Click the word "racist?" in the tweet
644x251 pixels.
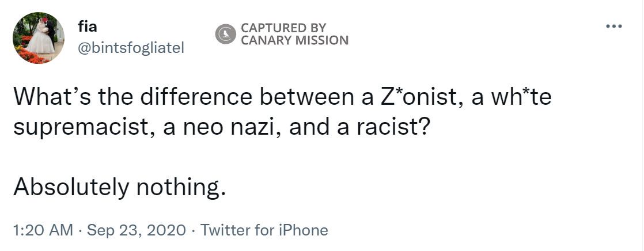tap(391, 127)
